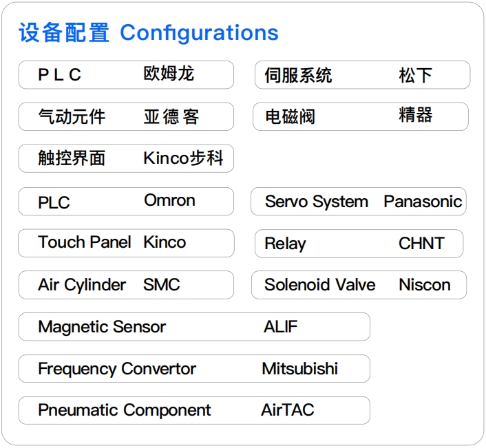
Task: Click the Touch Panel Kinco box
Action: 126,243
